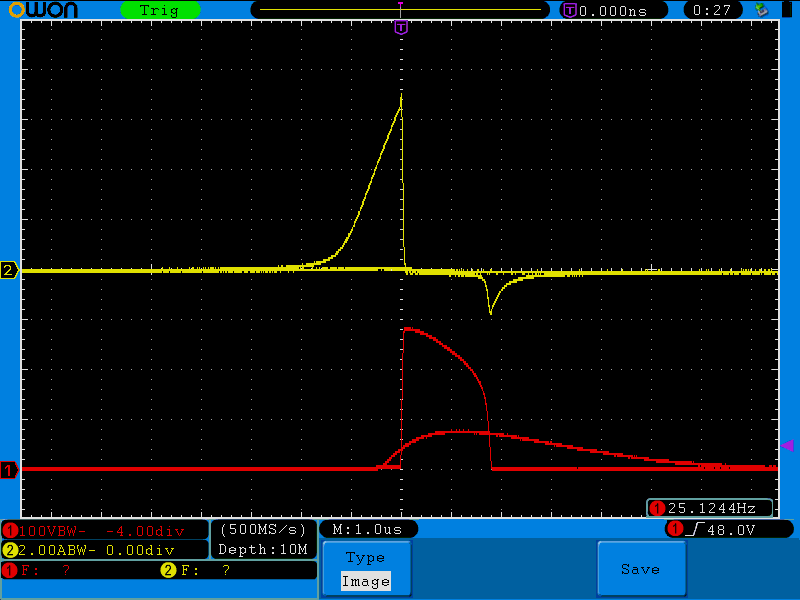Click the USB connection icon
800x600 pixels.
click(x=762, y=10)
